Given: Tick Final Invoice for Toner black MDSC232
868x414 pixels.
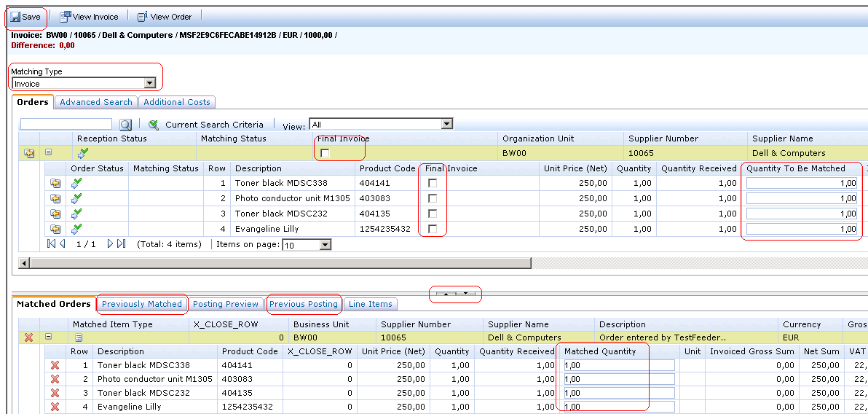Looking at the screenshot, I should tap(433, 214).
